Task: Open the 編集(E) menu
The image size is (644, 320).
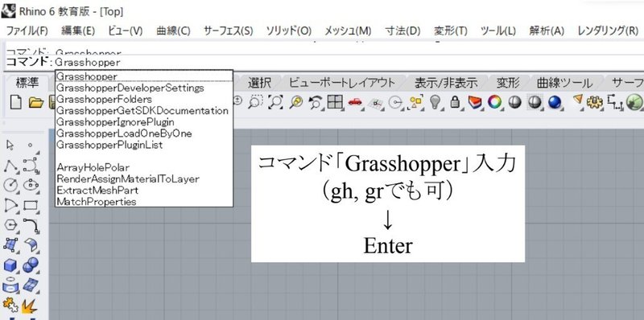Action: click(78, 31)
